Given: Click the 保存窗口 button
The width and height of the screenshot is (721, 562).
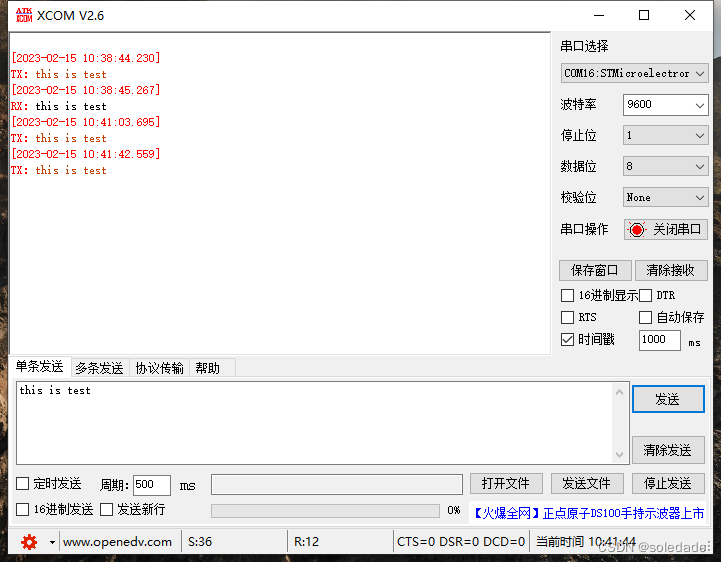Looking at the screenshot, I should [x=595, y=270].
